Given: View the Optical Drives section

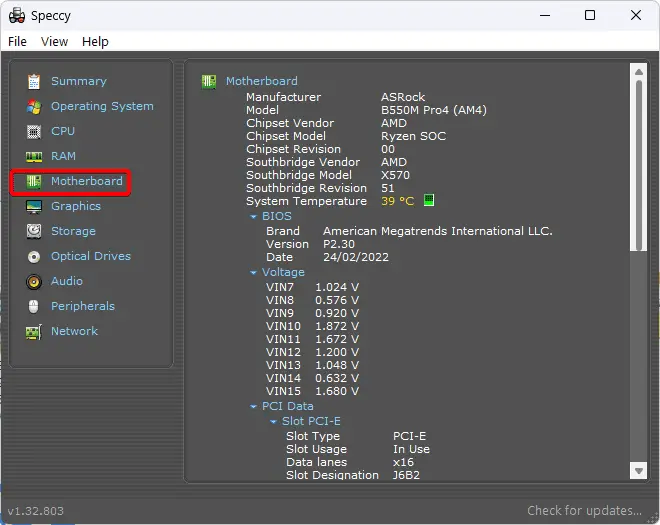Looking at the screenshot, I should pos(91,256).
